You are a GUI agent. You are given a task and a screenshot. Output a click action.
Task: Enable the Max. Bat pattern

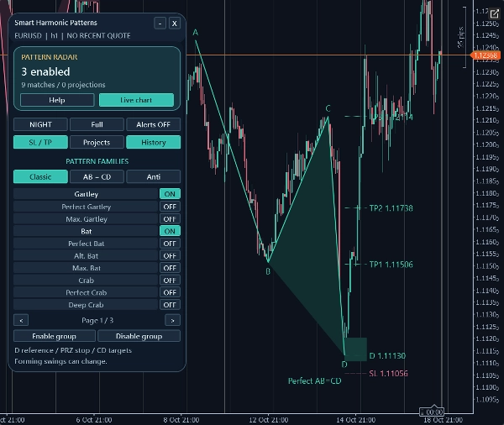coord(170,268)
